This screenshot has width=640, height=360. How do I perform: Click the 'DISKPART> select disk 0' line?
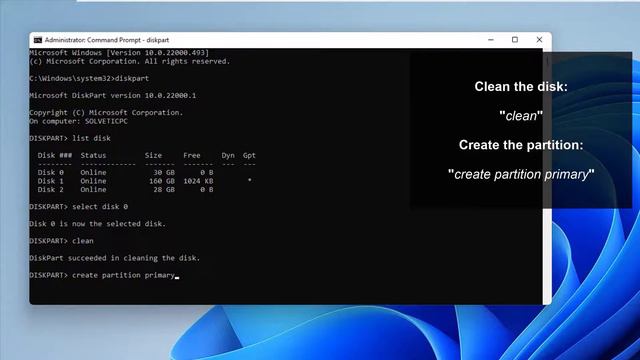(79, 207)
